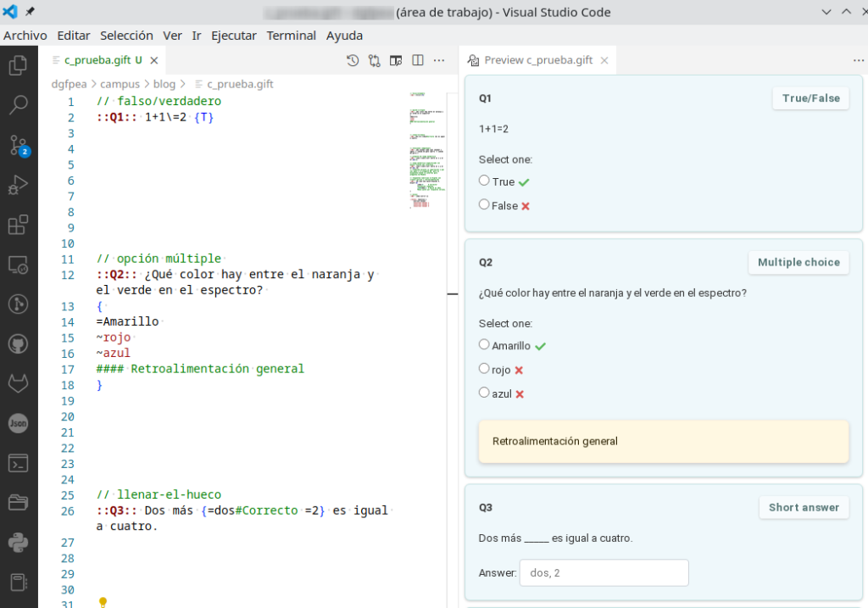Image resolution: width=868 pixels, height=608 pixels.
Task: Open the Selección menu
Action: [126, 36]
